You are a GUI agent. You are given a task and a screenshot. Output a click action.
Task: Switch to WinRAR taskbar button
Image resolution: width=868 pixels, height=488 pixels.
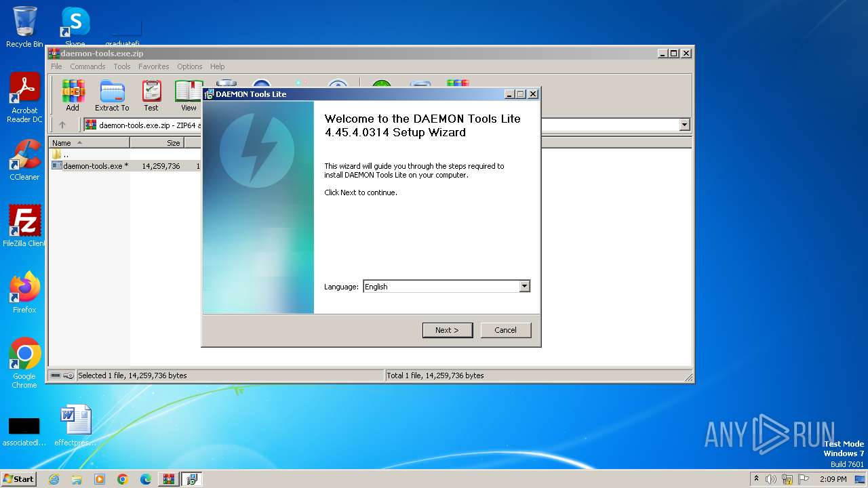tap(169, 479)
